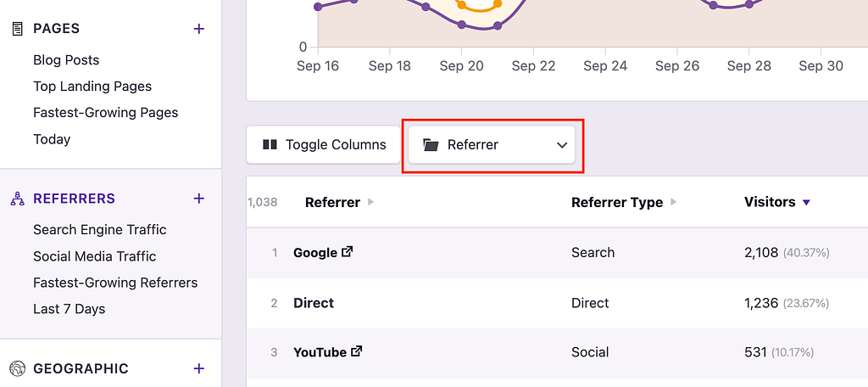This screenshot has width=868, height=387.
Task: Open YouTube referrer external link icon
Action: click(357, 351)
